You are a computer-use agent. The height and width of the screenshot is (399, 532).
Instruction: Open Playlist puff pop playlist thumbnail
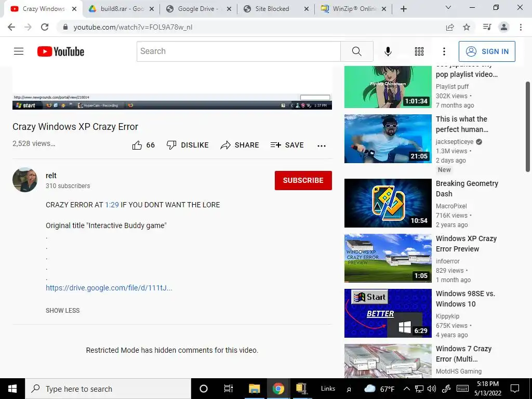tap(388, 87)
